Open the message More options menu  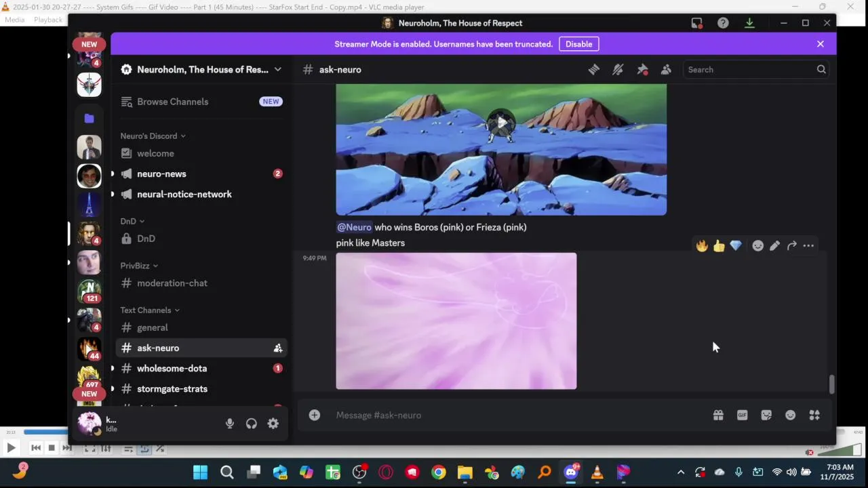coord(808,245)
